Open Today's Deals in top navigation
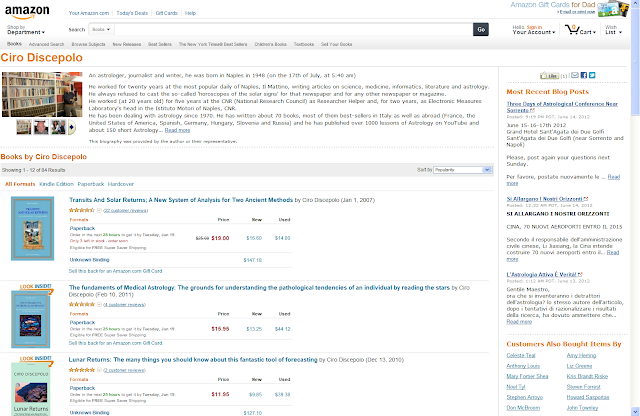The height and width of the screenshot is (416, 640). [x=132, y=13]
